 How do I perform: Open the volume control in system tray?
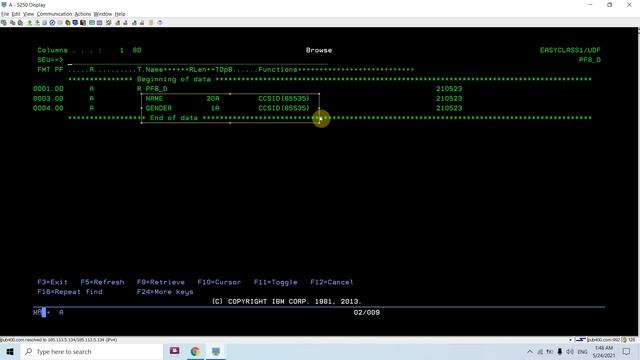[x=570, y=351]
